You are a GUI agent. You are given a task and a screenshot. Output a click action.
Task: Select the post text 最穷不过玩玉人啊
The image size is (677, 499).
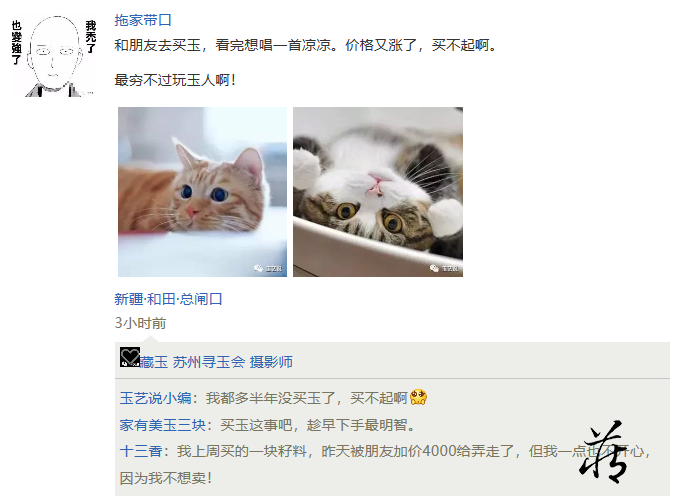175,80
